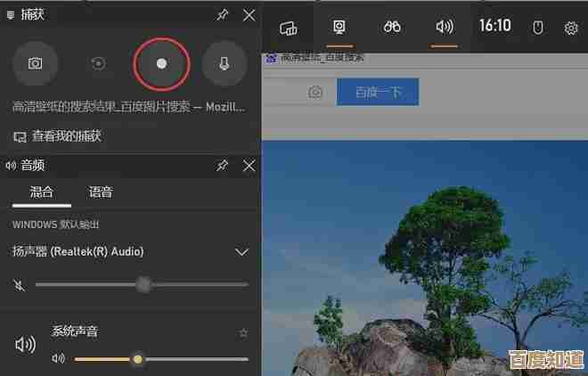The height and width of the screenshot is (376, 588).
Task: Pin the 捕获 capture panel
Action: [x=223, y=15]
